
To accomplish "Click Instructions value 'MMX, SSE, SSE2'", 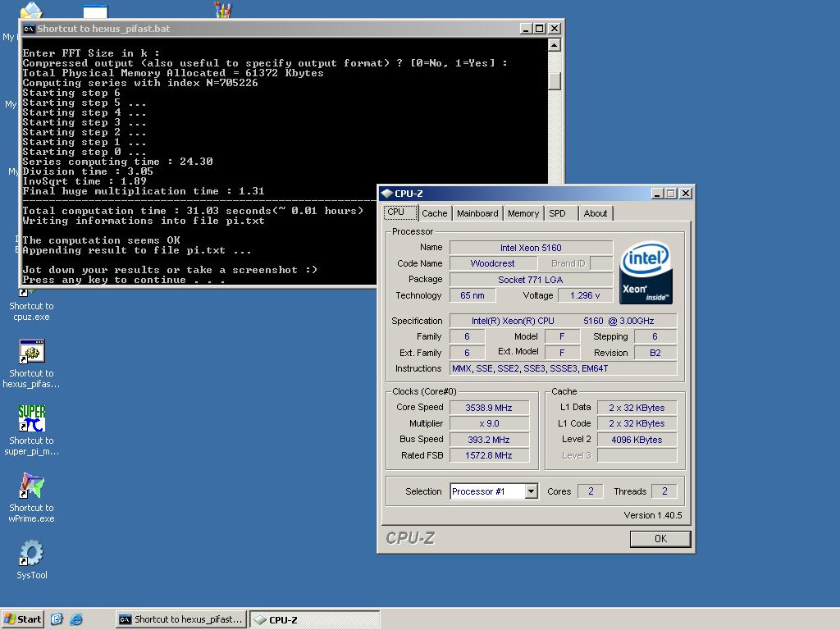I will pos(563,368).
